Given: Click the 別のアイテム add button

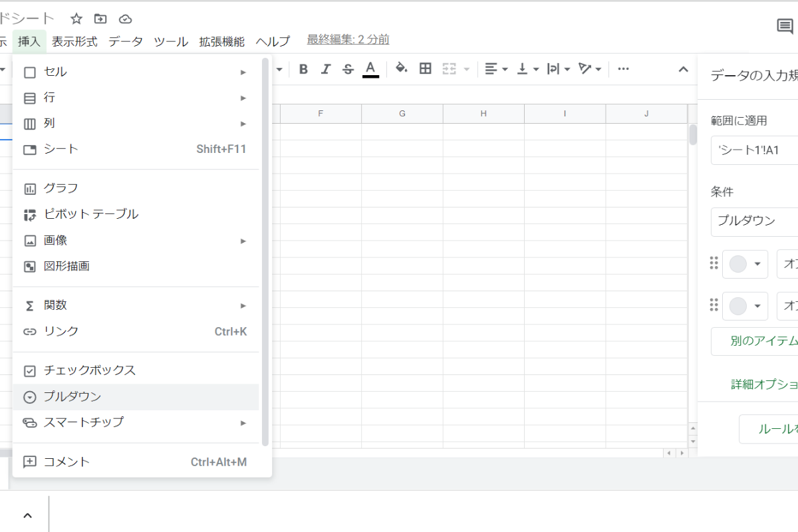Looking at the screenshot, I should 758,341.
